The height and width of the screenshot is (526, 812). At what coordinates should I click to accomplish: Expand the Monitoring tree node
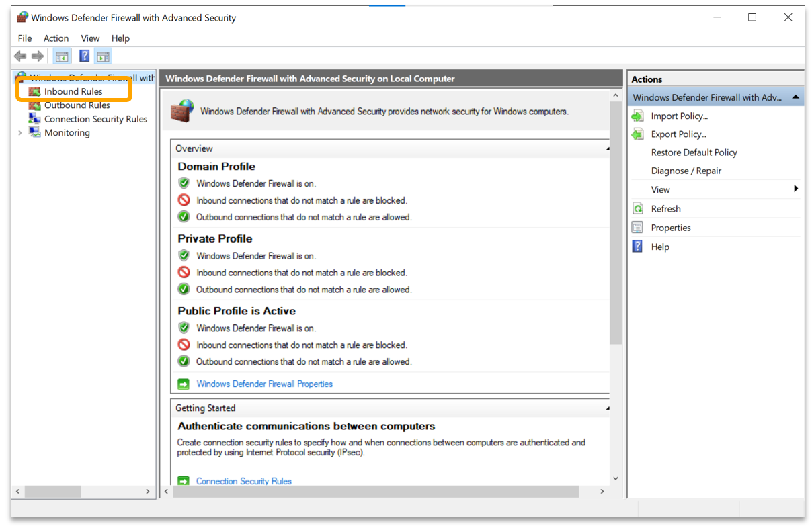(x=20, y=133)
